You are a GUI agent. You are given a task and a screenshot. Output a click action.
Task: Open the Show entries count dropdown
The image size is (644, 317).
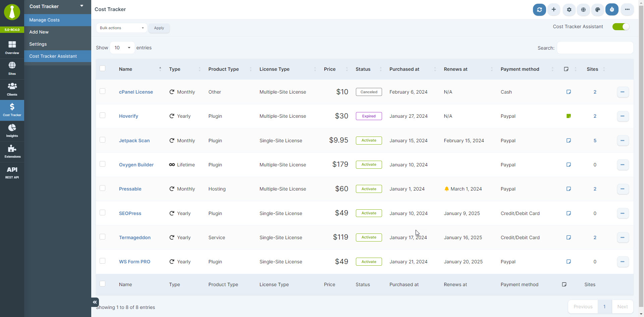[x=122, y=48]
